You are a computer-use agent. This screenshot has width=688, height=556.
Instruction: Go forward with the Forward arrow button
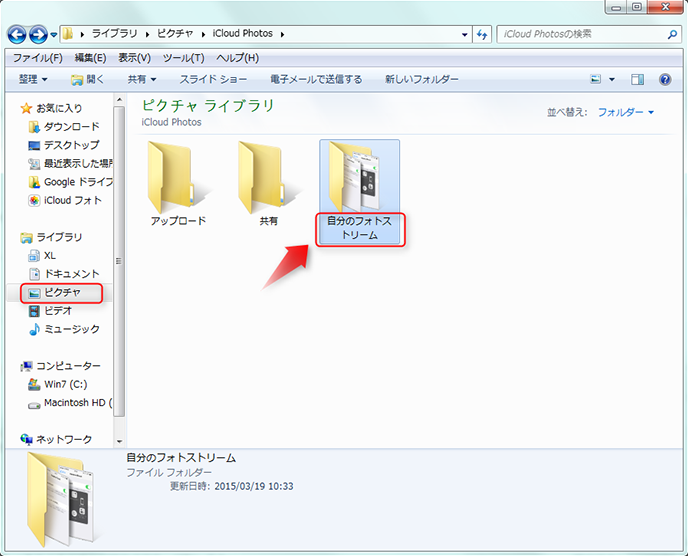(x=38, y=34)
